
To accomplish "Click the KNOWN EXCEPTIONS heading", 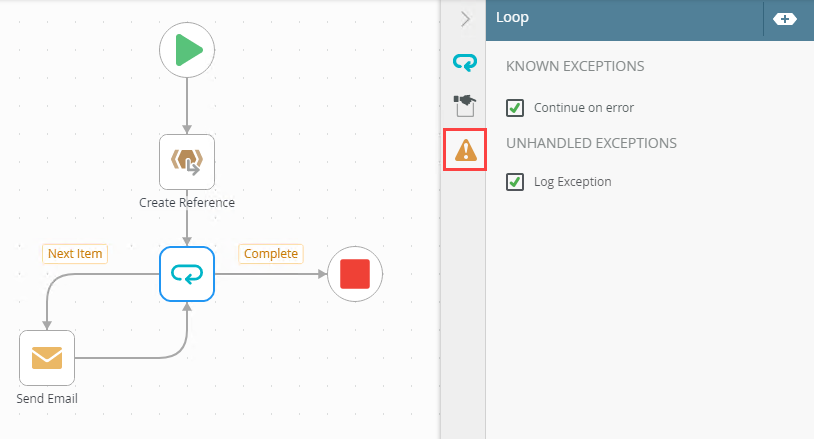I will [x=575, y=66].
